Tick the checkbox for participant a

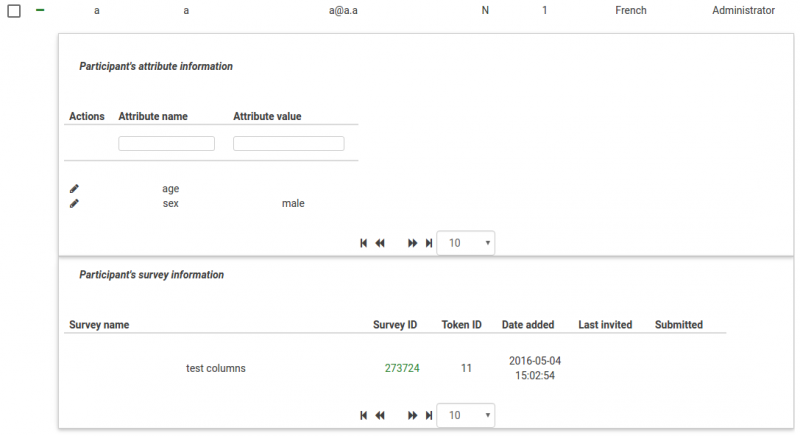[14, 11]
